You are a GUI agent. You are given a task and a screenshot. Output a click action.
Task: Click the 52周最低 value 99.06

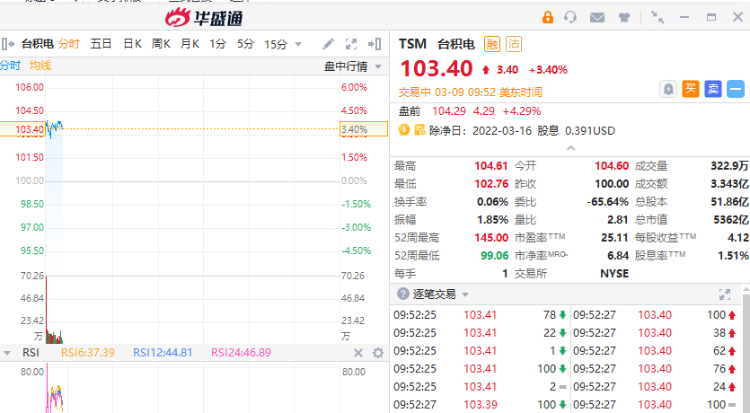495,256
